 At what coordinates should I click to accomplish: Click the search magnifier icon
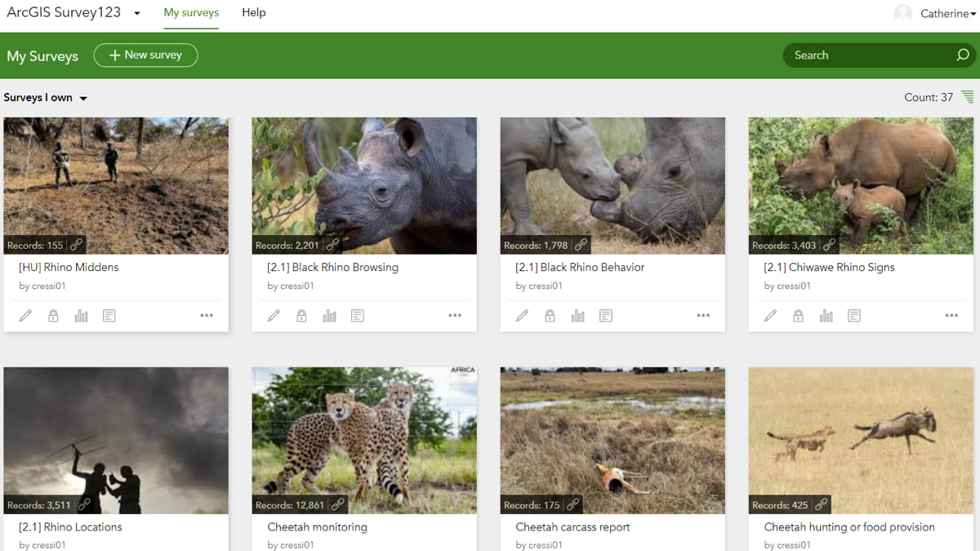pos(963,56)
